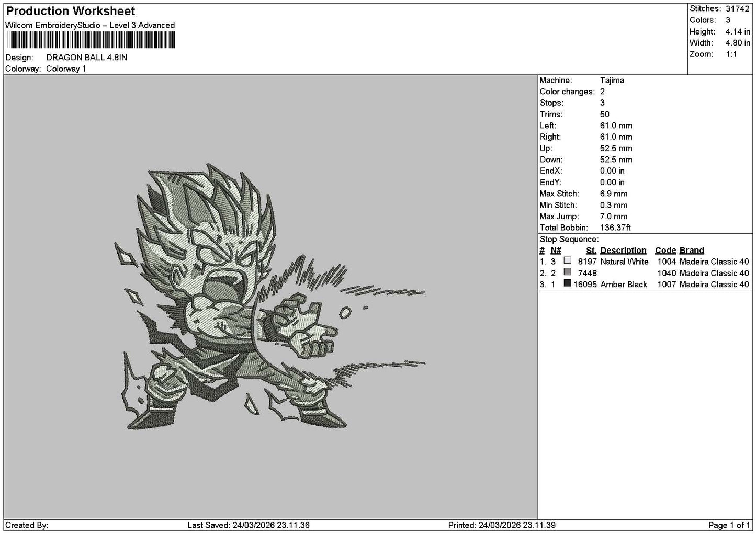
Task: Click the Min Stitch value 0.3 mm
Action: coord(614,206)
